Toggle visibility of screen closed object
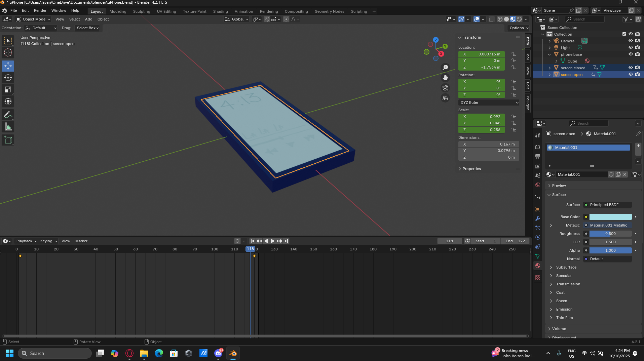644x361 pixels. 631,68
